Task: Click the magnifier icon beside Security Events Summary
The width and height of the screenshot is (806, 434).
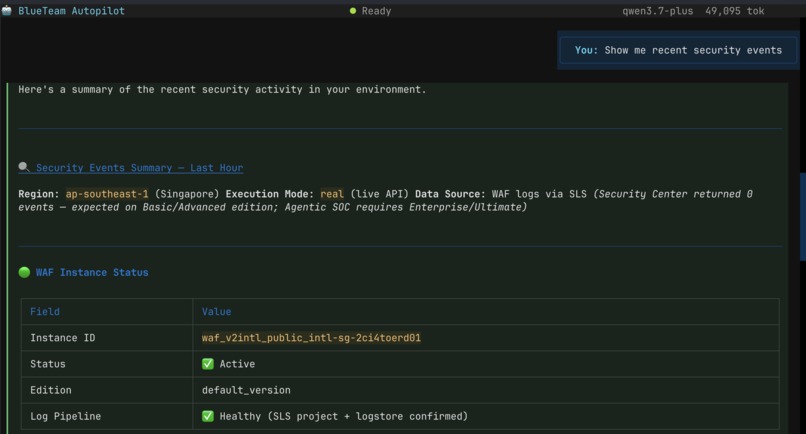Action: [24, 167]
